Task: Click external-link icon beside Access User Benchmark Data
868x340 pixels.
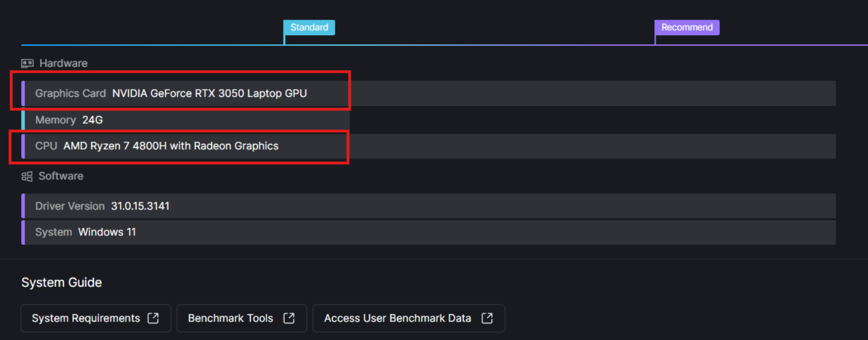Action: click(487, 318)
